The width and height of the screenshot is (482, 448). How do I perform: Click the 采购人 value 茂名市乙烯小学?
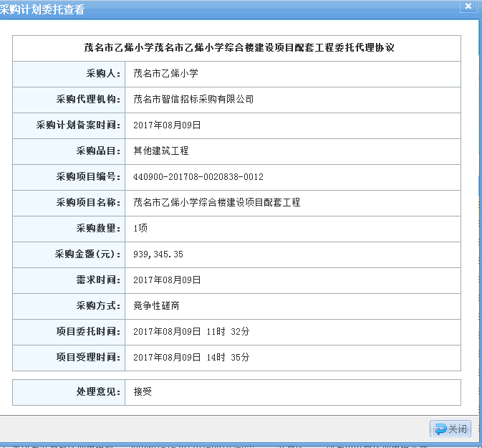point(165,73)
